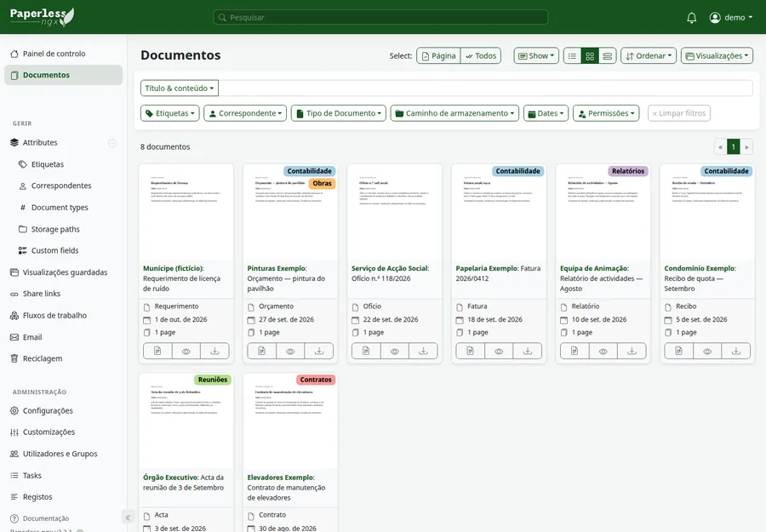Open the demo user menu

(x=730, y=18)
